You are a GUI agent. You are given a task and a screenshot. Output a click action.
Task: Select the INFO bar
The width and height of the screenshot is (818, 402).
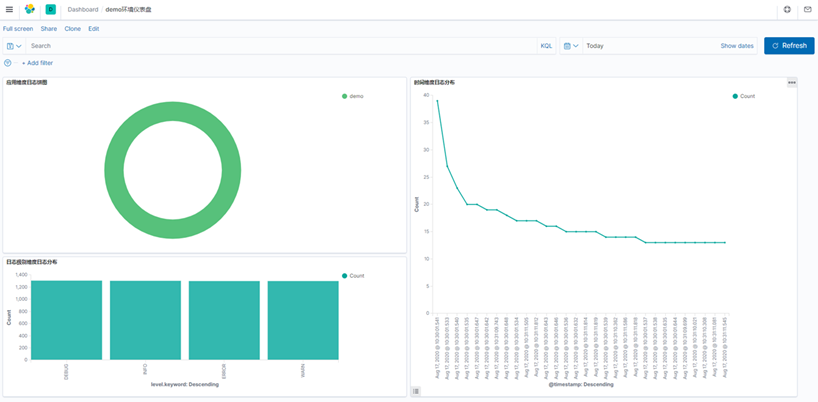[x=145, y=320]
